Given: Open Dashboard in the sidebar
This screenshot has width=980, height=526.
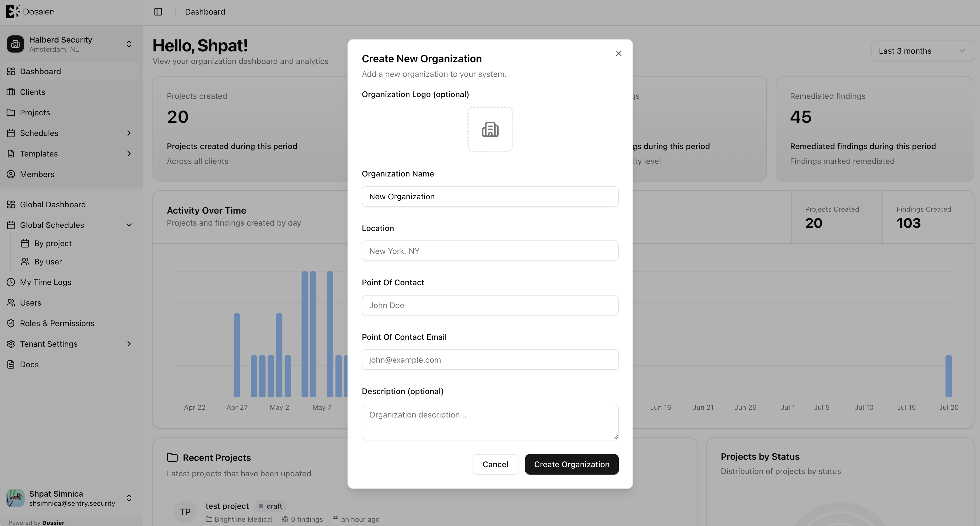Looking at the screenshot, I should click(70, 71).
